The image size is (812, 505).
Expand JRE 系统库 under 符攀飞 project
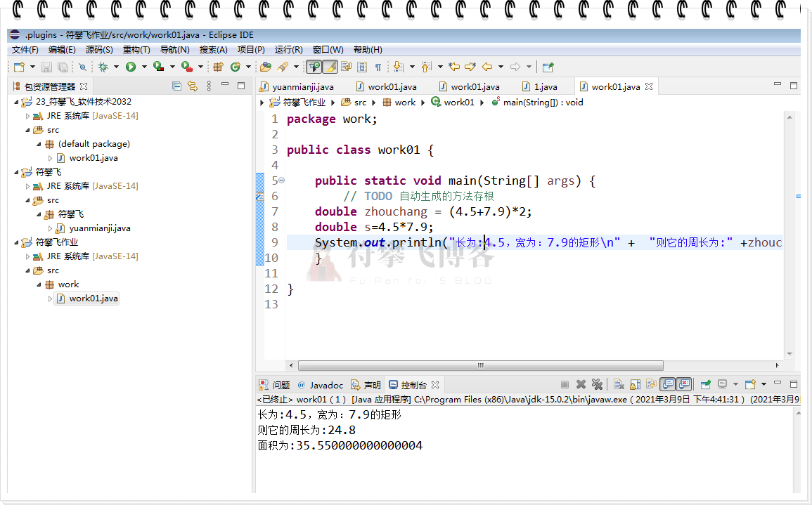(27, 186)
